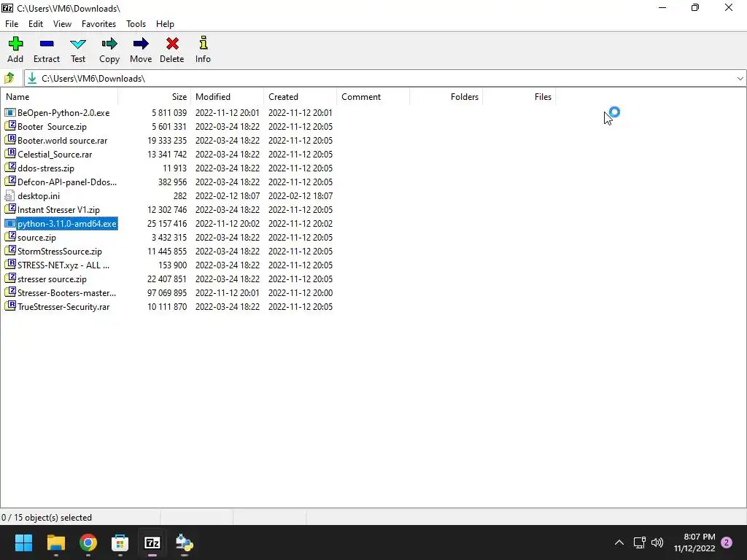Click the Test toolbar icon
This screenshot has height=560, width=747.
tap(78, 44)
